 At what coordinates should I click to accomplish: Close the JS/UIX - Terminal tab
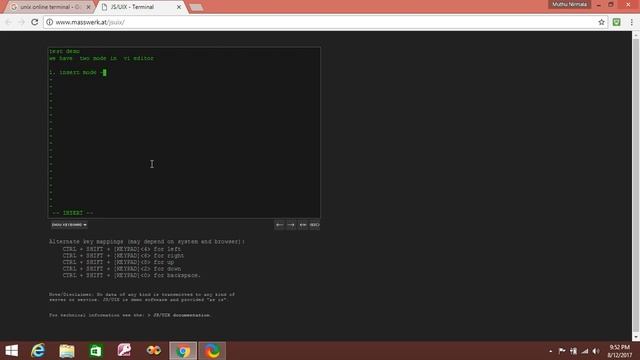coord(179,7)
